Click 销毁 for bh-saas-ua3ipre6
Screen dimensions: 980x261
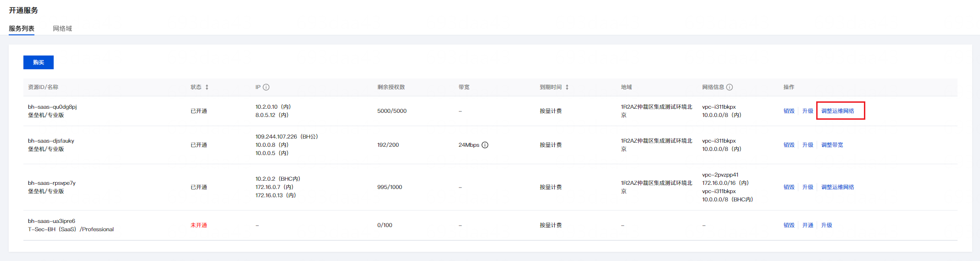pyautogui.click(x=789, y=225)
